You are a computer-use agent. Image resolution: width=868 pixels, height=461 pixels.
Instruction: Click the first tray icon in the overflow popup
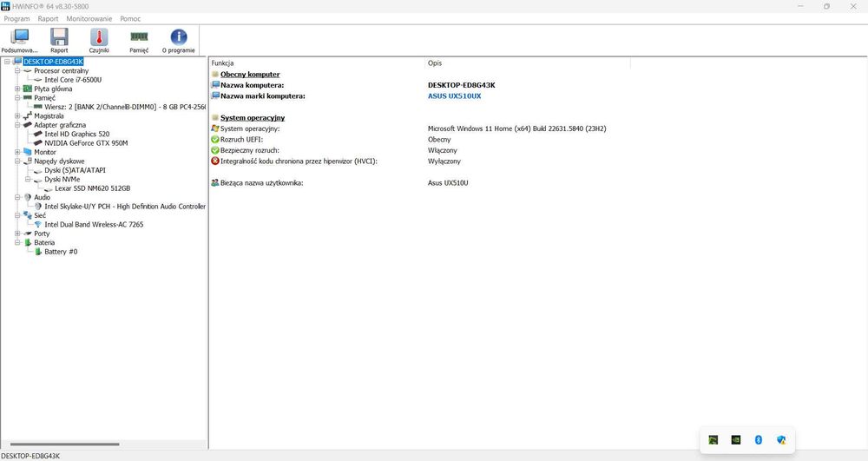pos(713,440)
